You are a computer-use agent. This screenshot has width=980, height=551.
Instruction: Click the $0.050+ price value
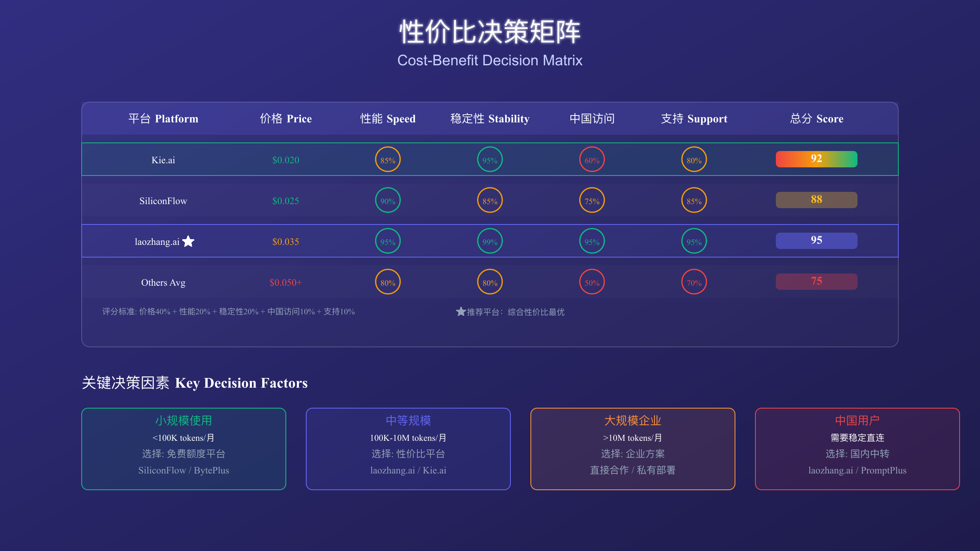point(286,282)
